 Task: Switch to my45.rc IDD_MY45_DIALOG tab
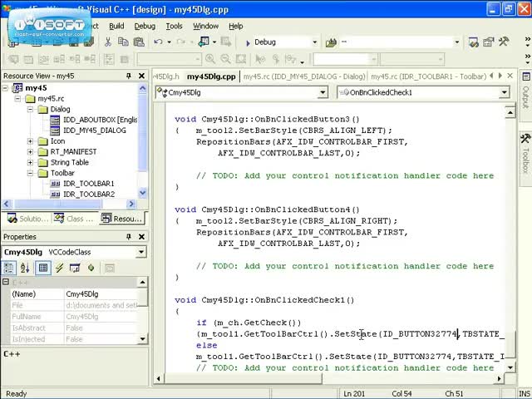303,76
